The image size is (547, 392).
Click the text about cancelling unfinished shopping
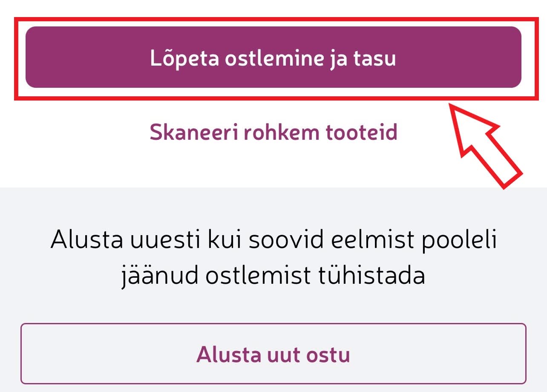click(273, 258)
